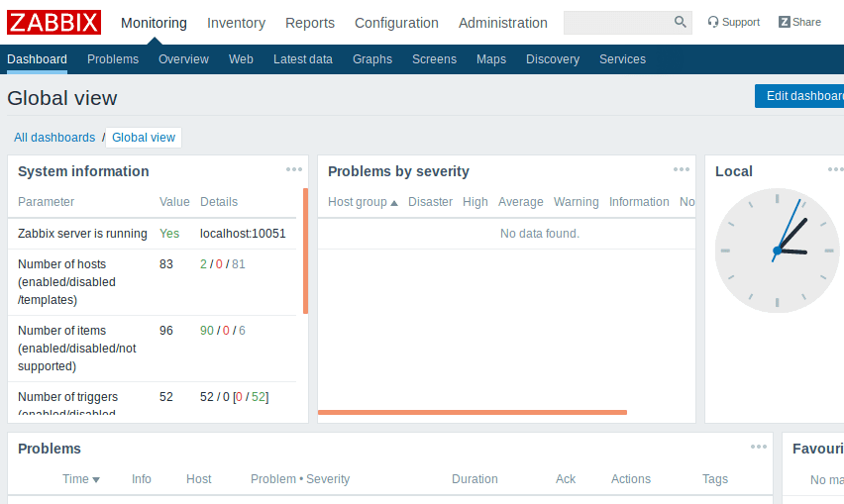Viewport: 844px width, 504px height.
Task: Switch to the Latest data tab
Action: click(x=302, y=59)
